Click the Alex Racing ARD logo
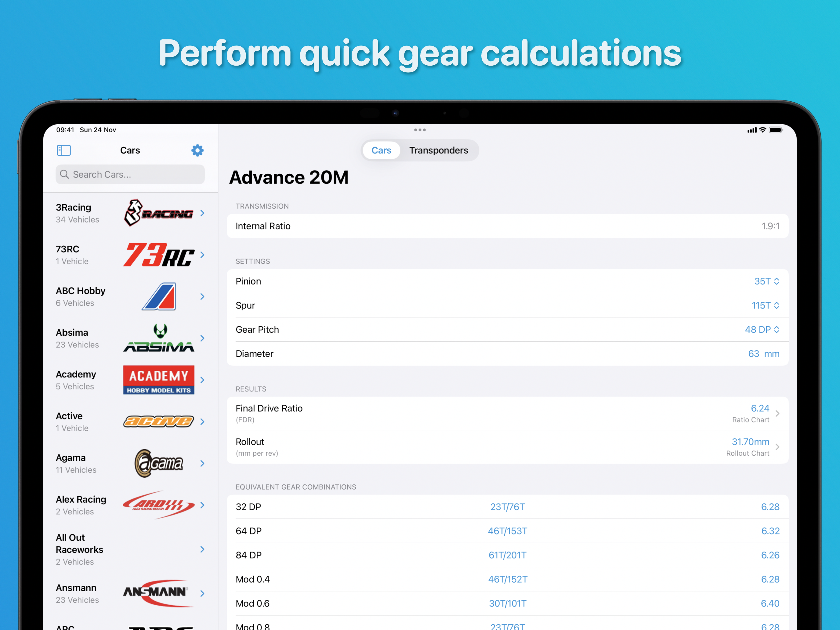 coord(159,505)
